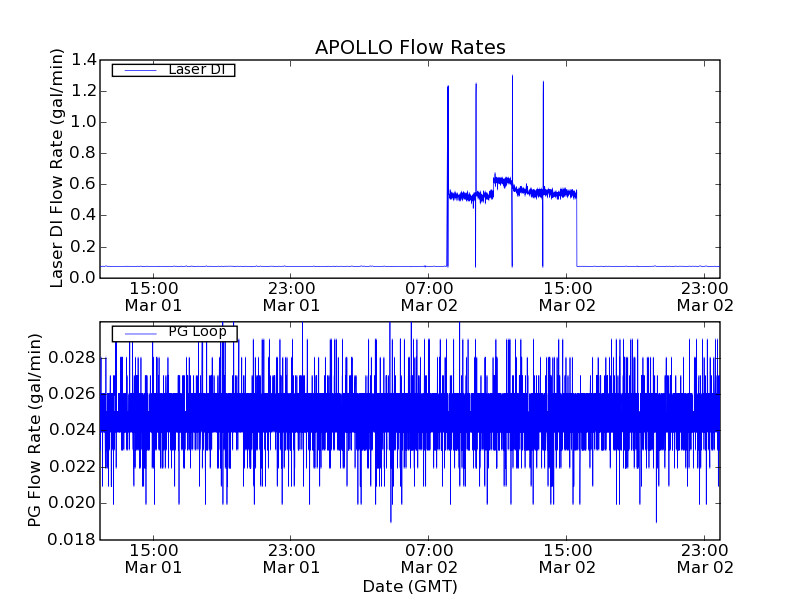Click "23:00 Mar 02" label under the Laser DI plot

click(705, 297)
